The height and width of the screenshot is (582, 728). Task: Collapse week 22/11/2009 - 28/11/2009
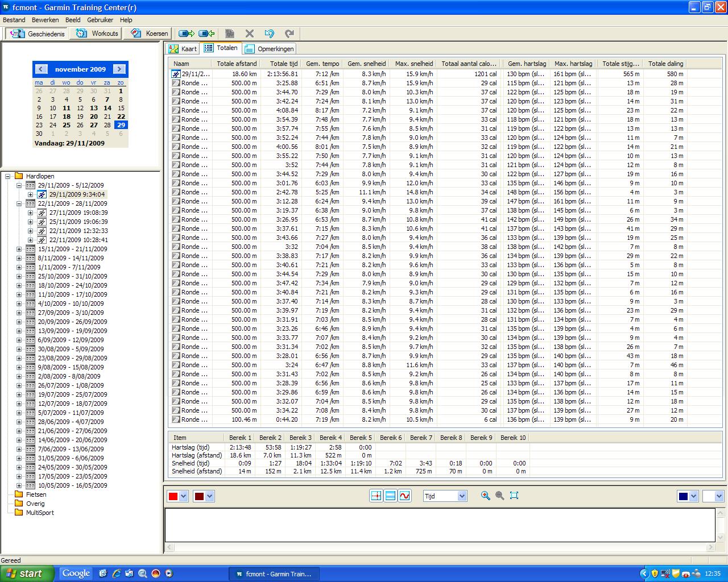click(19, 203)
